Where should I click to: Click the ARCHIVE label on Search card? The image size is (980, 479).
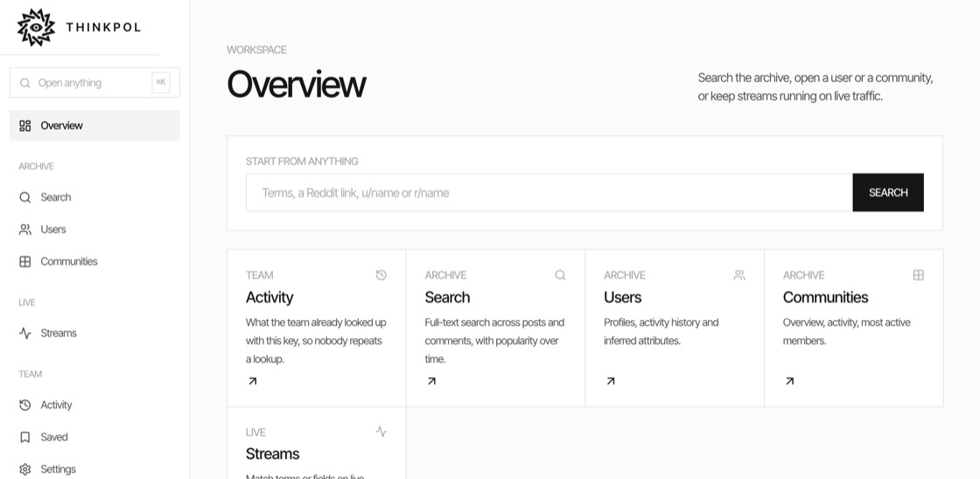tap(445, 274)
